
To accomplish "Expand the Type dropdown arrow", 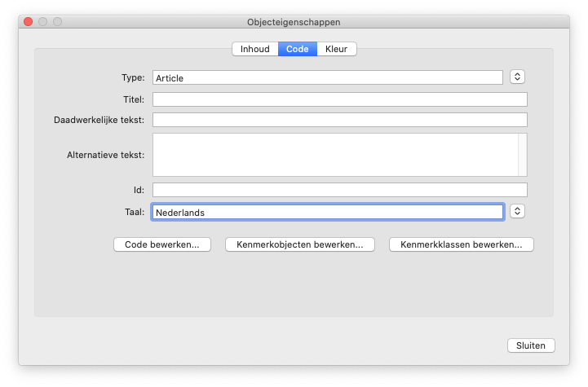I will (x=517, y=77).
